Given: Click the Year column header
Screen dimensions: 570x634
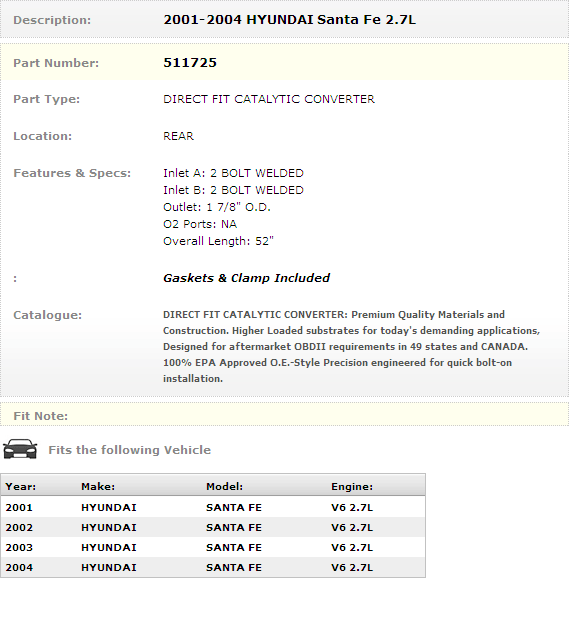Looking at the screenshot, I should 21,486.
